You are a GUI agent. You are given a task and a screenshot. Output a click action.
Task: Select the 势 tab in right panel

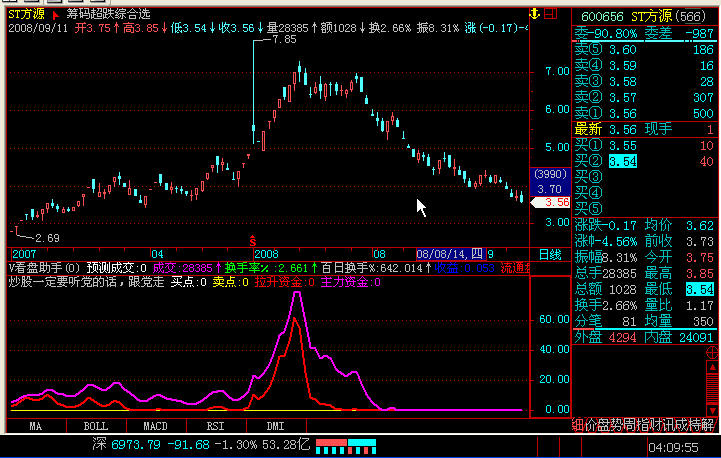click(x=615, y=425)
